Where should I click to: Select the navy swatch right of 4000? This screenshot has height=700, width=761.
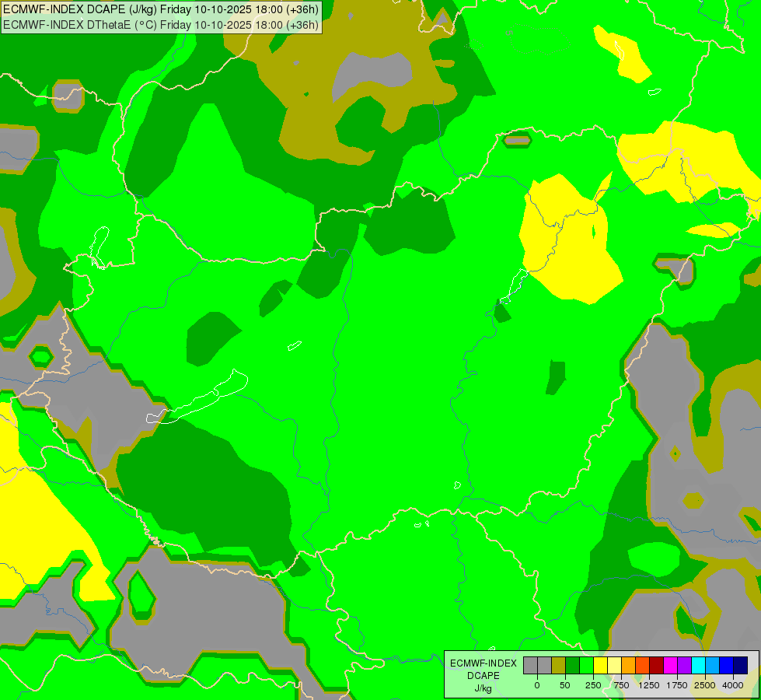[x=740, y=665]
